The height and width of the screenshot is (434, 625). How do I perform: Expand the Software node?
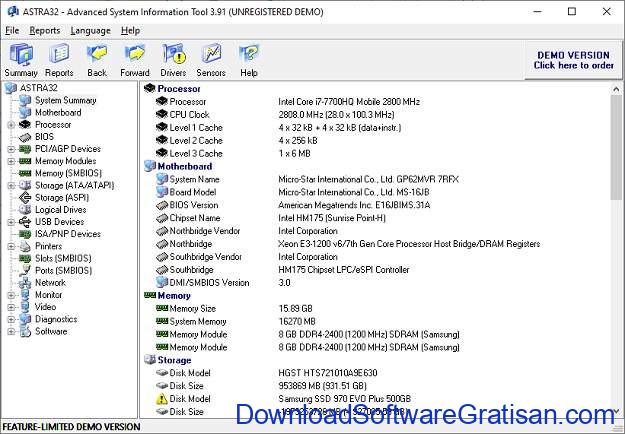click(11, 331)
